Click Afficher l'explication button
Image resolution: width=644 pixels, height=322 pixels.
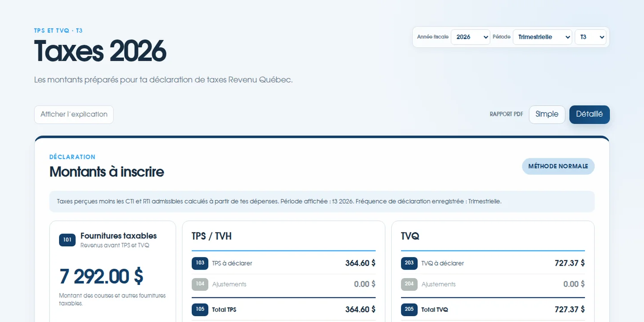[74, 114]
